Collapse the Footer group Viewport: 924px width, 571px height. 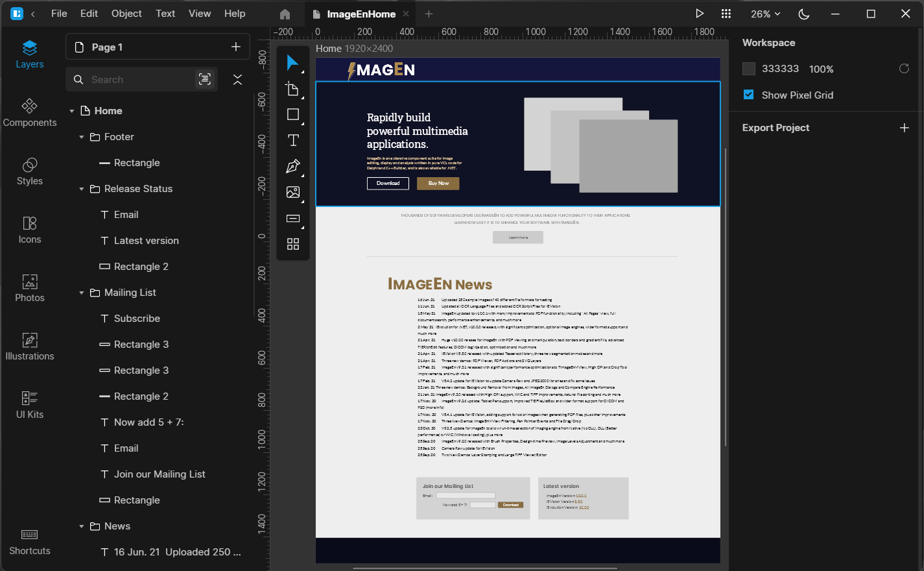[x=82, y=137]
